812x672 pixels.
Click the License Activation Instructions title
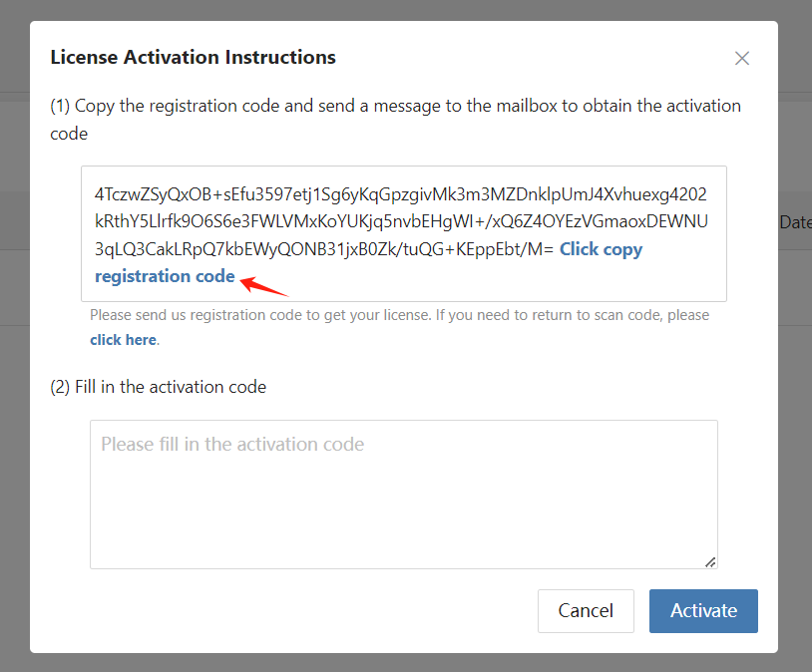(x=193, y=57)
